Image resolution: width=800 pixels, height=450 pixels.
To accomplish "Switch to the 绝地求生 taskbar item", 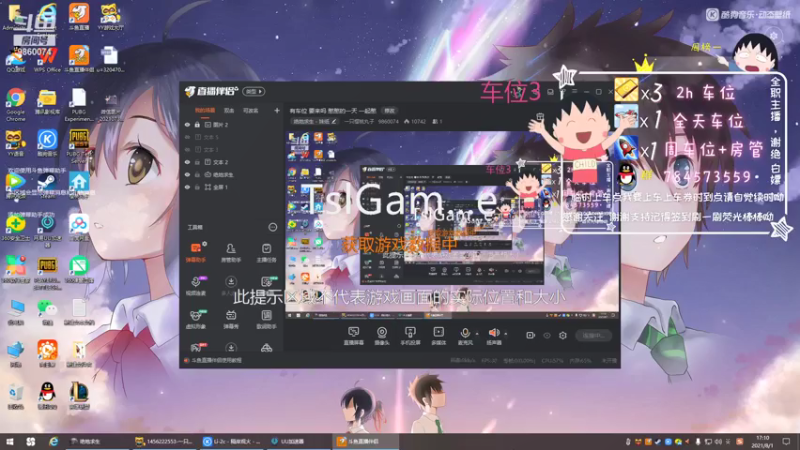I will (x=97, y=441).
